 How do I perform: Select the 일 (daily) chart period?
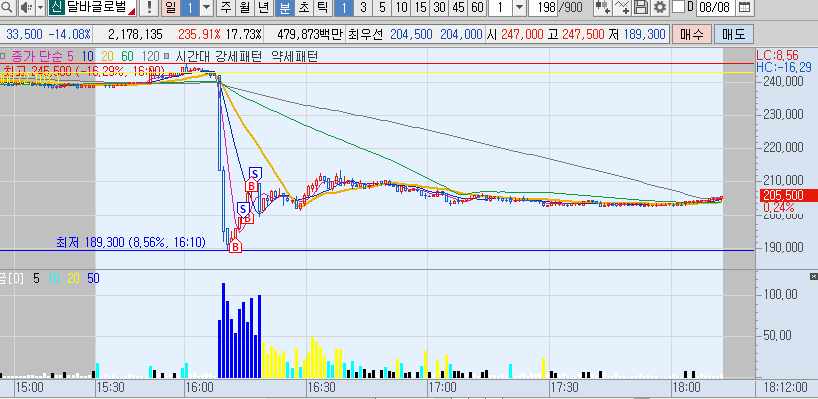pyautogui.click(x=171, y=7)
